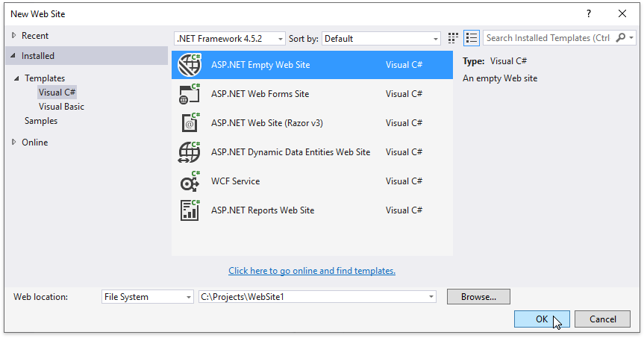Switch to small icons view
The width and height of the screenshot is (644, 338).
453,38
